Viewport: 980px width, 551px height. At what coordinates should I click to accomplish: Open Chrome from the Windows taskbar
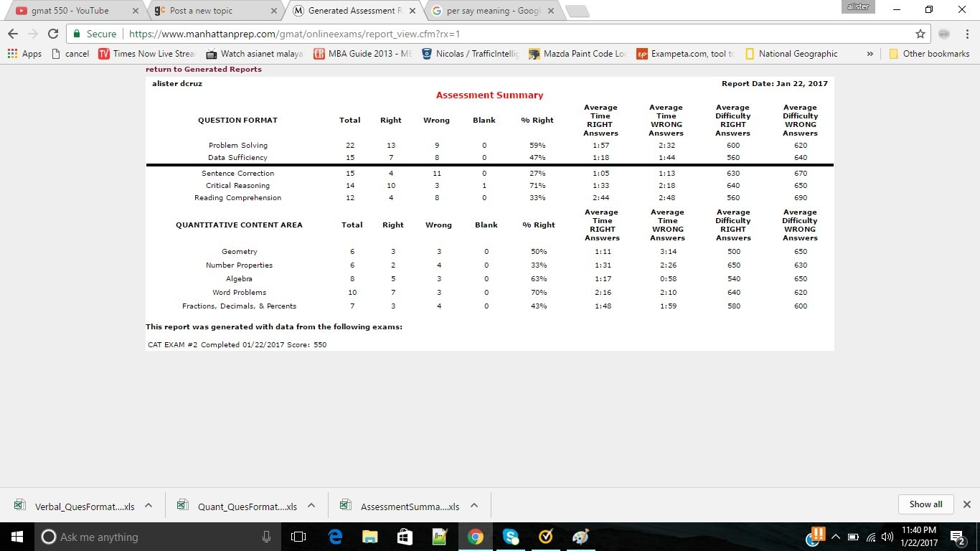tap(475, 537)
